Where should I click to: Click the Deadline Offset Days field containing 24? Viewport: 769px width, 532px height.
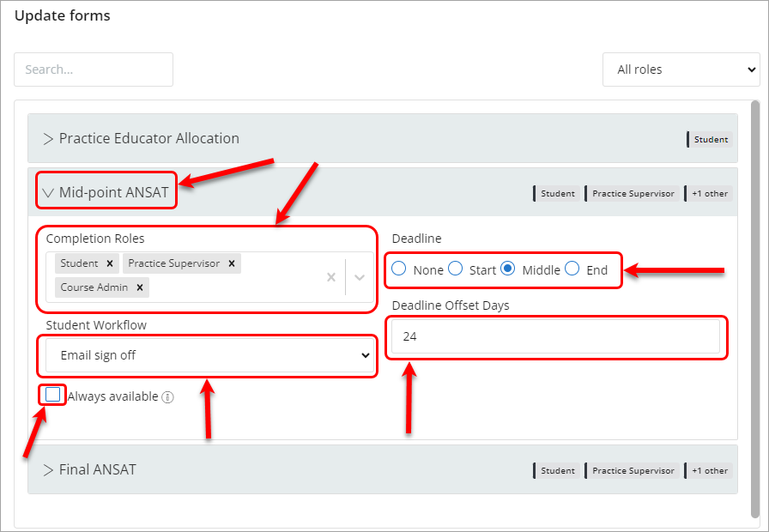coord(556,336)
